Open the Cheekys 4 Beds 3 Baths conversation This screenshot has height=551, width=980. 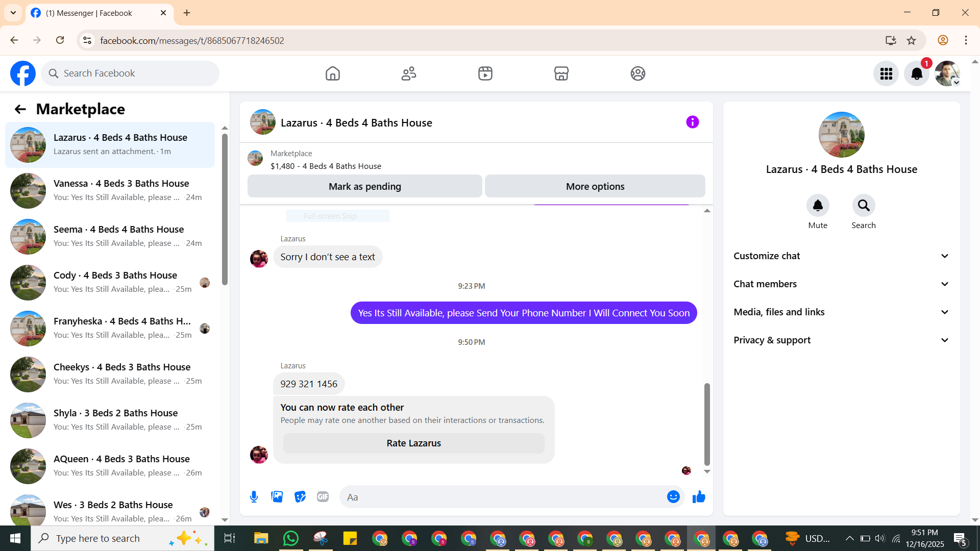click(110, 374)
